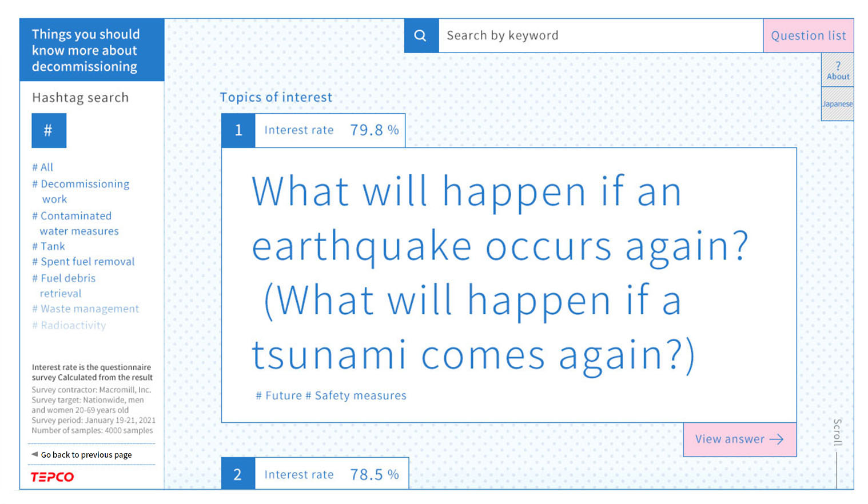The width and height of the screenshot is (868, 504).
Task: Click the arrow in View answer
Action: (x=777, y=439)
